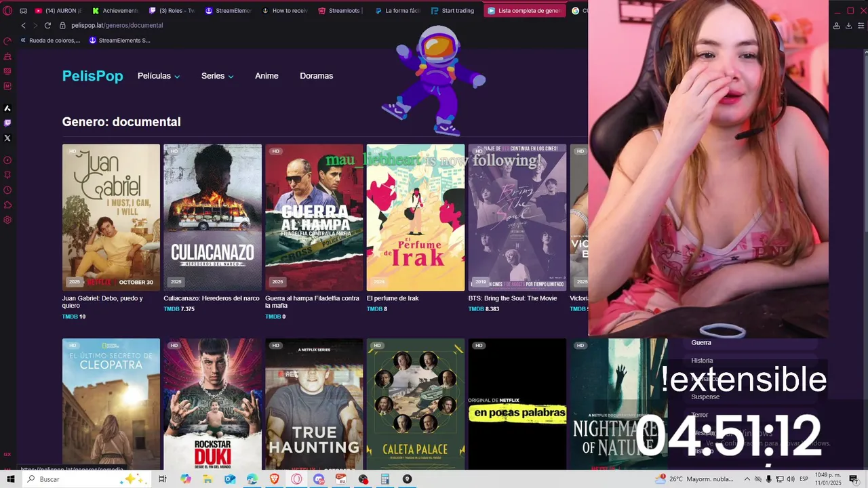Show hidden tray icons chevron
This screenshot has width=868, height=488.
747,479
